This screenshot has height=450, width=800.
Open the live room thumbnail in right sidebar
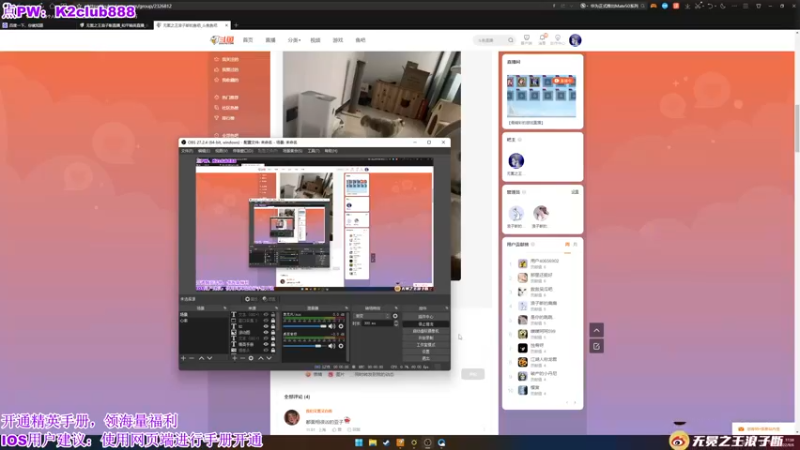tap(542, 96)
